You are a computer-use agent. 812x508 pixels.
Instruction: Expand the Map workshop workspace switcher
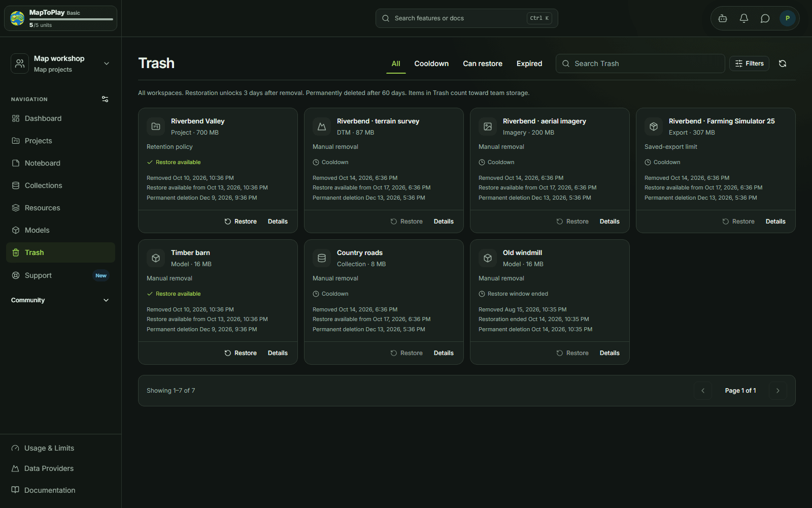tap(60, 63)
